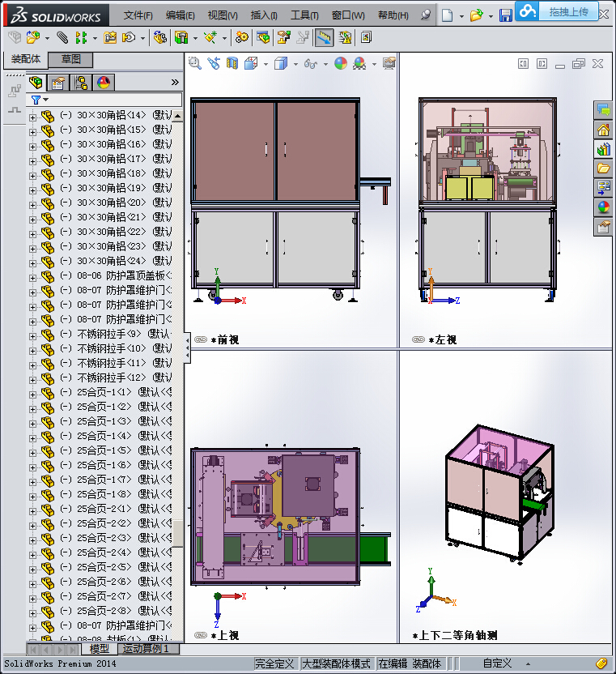Expand 不锈钢拉手<9> tree node
The height and width of the screenshot is (674, 616).
[32, 336]
